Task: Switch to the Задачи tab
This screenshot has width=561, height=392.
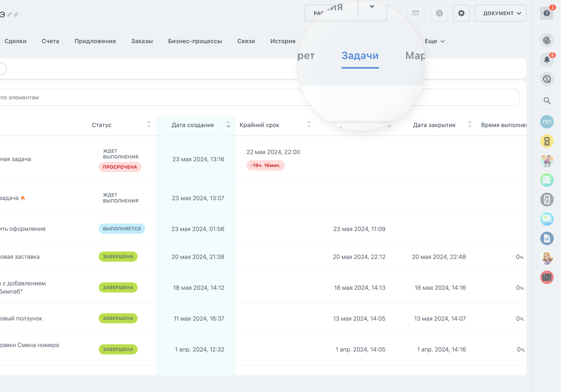Action: 360,56
